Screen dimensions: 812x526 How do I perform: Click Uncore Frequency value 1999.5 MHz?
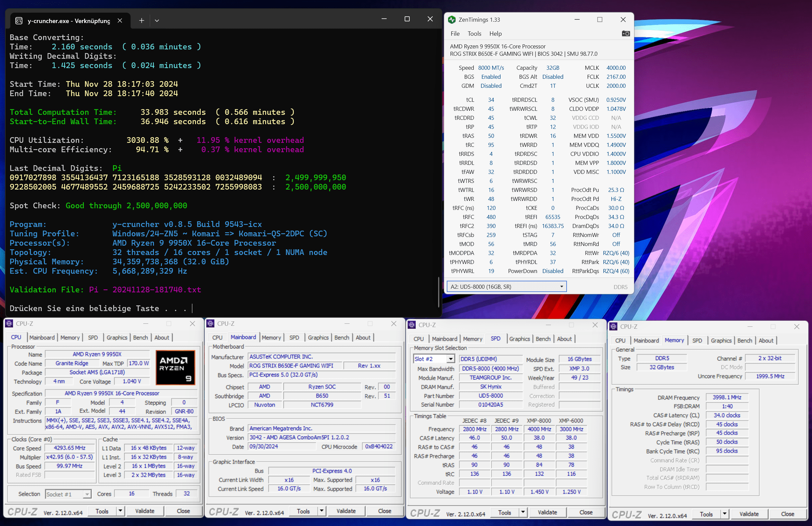tap(770, 376)
